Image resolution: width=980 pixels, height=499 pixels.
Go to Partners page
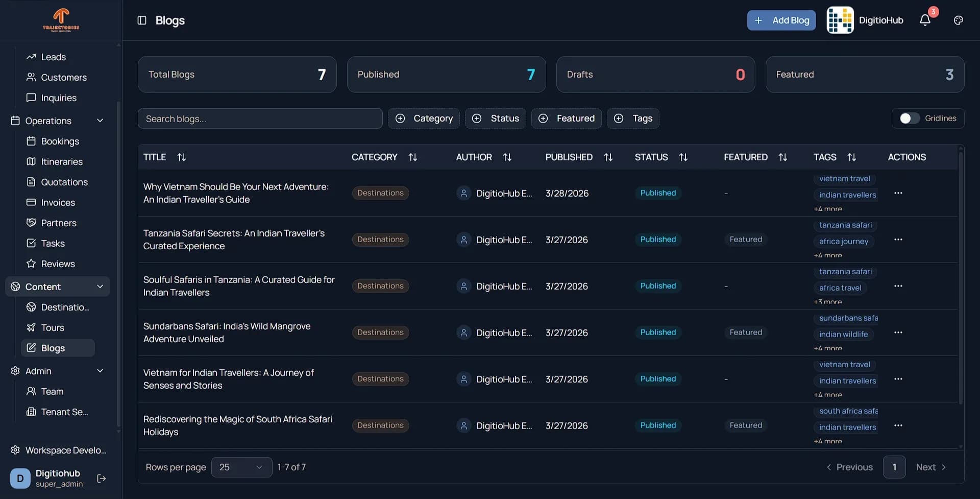pyautogui.click(x=57, y=223)
